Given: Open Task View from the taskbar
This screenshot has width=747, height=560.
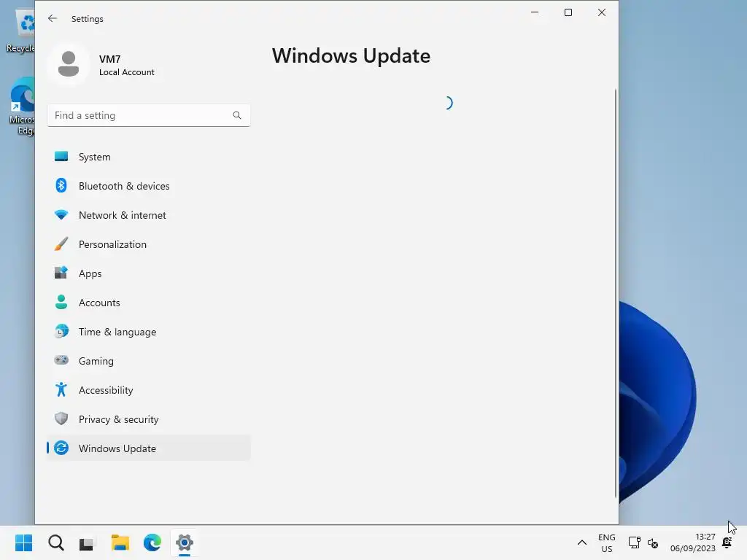Looking at the screenshot, I should (x=87, y=543).
